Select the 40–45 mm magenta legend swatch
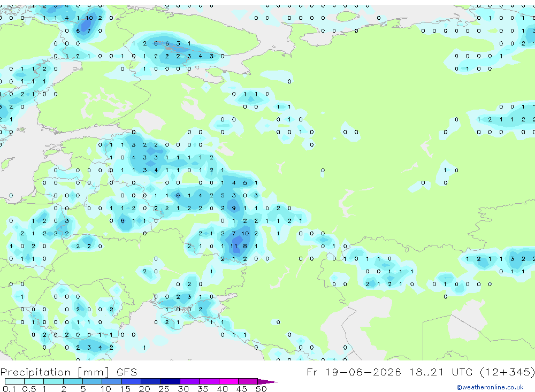Image resolution: width=535 pixels, height=392 pixels. [228, 381]
